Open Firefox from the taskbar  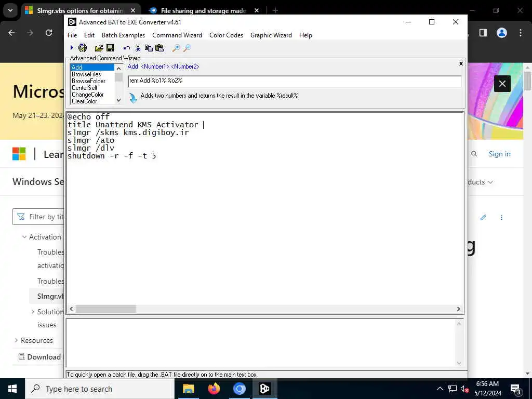pyautogui.click(x=214, y=389)
